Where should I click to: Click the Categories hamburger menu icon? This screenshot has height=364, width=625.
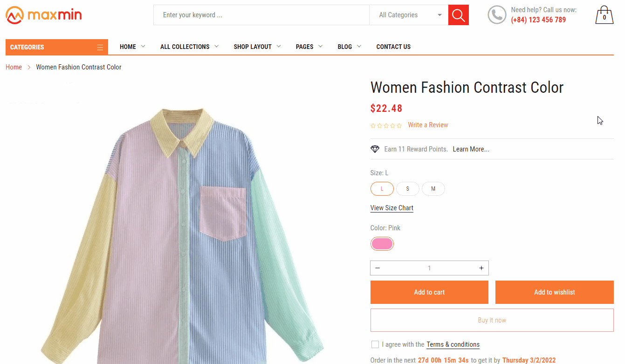[100, 47]
